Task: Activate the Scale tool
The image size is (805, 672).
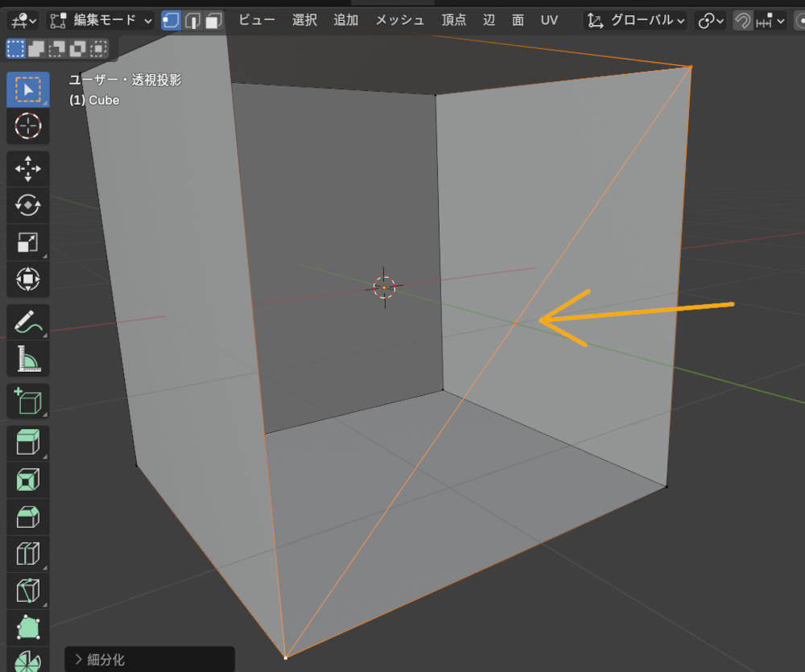Action: 28,242
